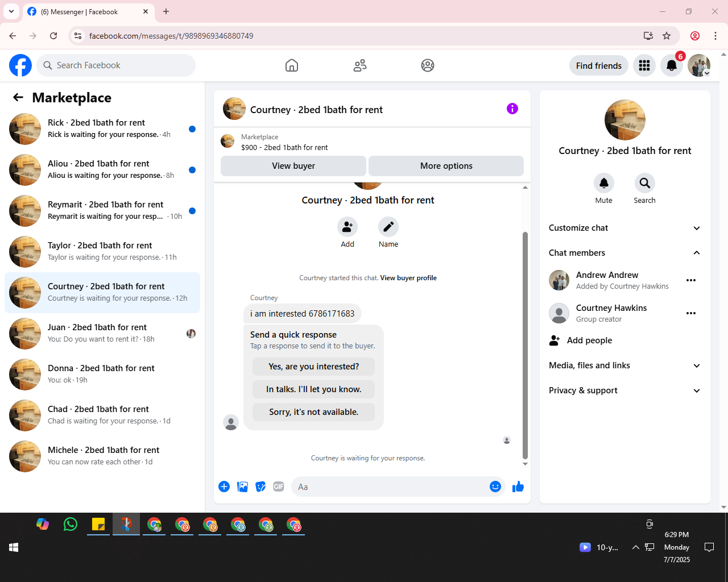Open the Facebook logo home link

click(x=20, y=65)
